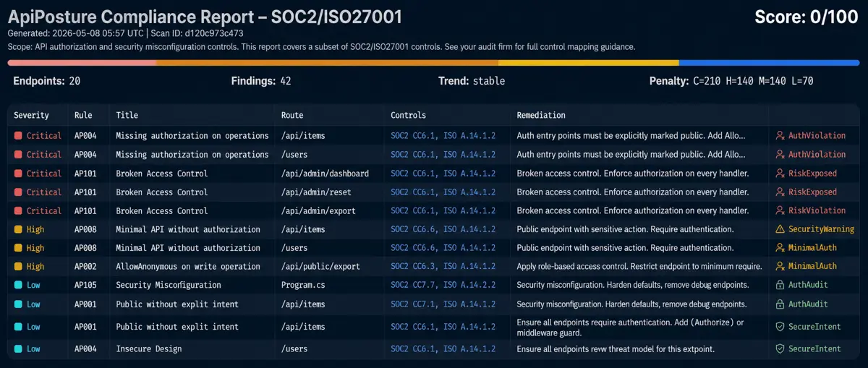
Task: Click the Generated 2026-05-08 05:57 UTC timestamp
Action: coord(75,33)
